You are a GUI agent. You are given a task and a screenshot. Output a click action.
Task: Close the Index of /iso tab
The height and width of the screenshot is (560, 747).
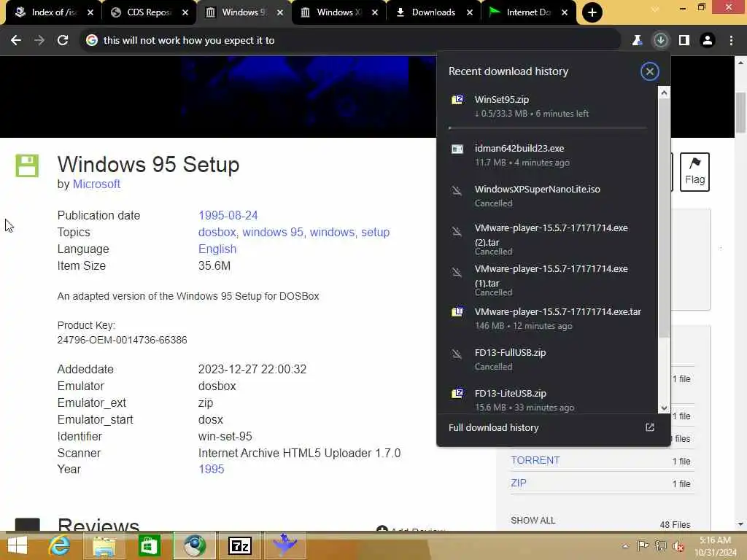[x=90, y=12]
